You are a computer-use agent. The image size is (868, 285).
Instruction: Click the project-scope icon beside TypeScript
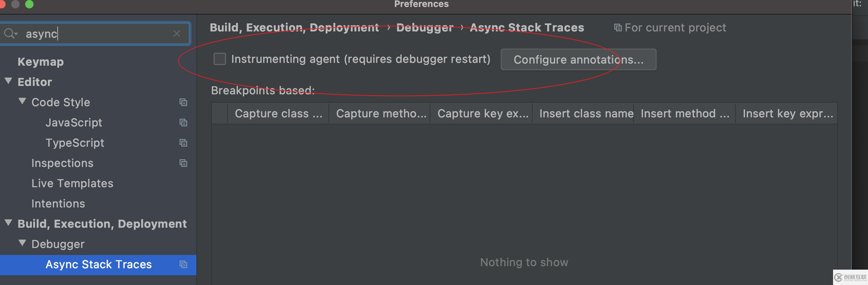click(183, 143)
